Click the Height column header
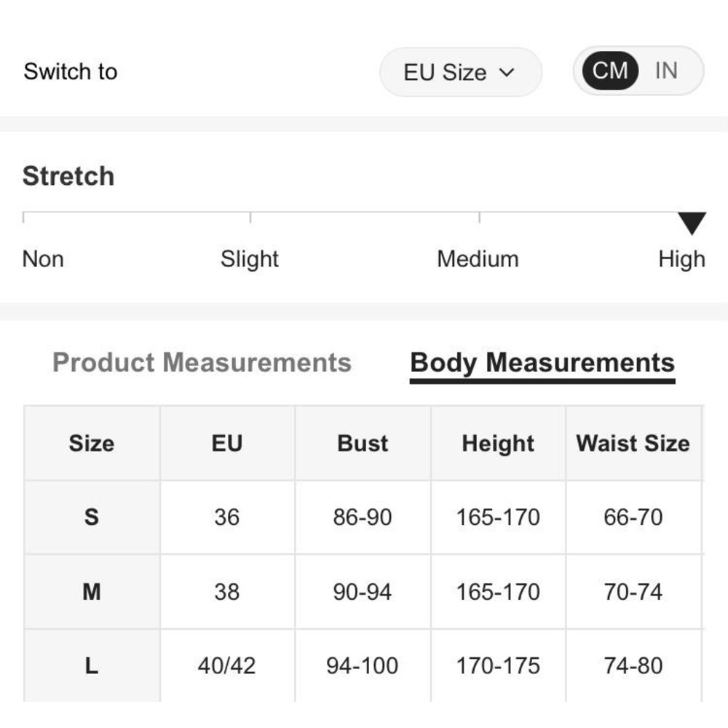The height and width of the screenshot is (728, 728). point(498,443)
